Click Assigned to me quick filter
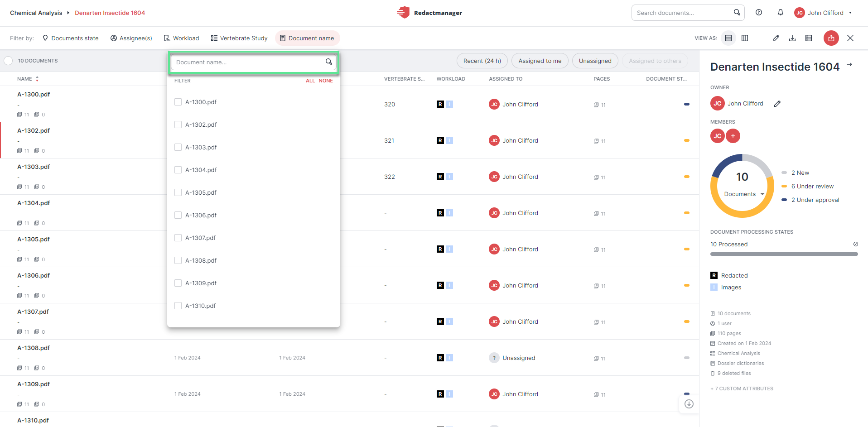868x427 pixels. pos(540,61)
